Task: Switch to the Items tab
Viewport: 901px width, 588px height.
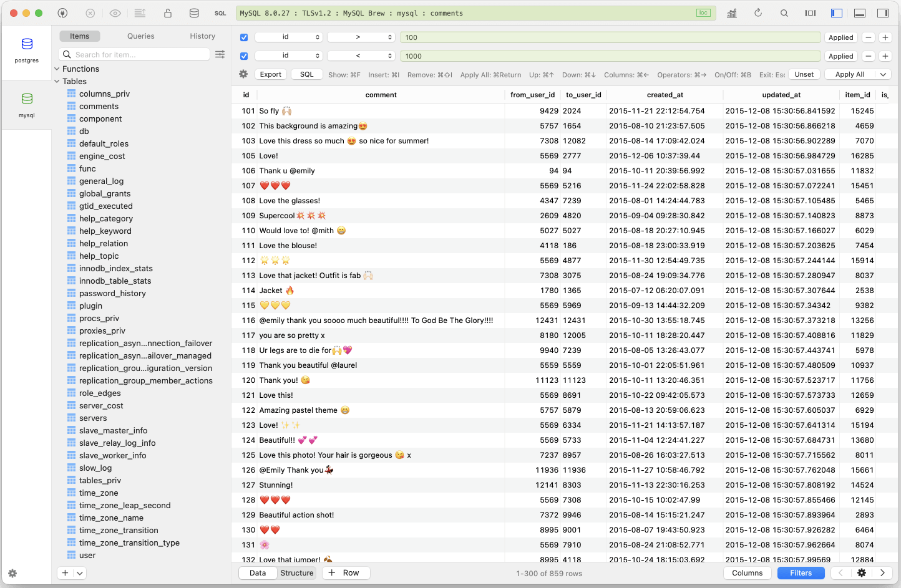Action: point(80,36)
